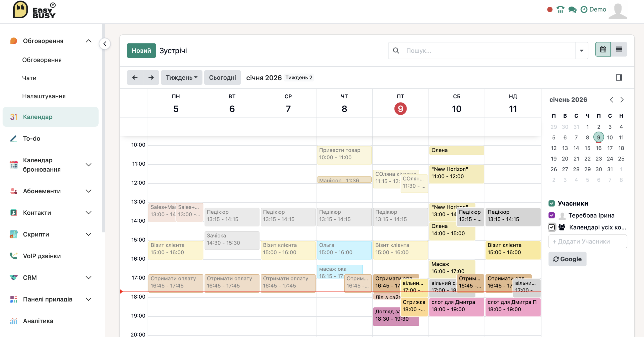This screenshot has height=337, width=644.
Task: Open Sunday Педікюр 13:15 event
Action: pyautogui.click(x=513, y=217)
